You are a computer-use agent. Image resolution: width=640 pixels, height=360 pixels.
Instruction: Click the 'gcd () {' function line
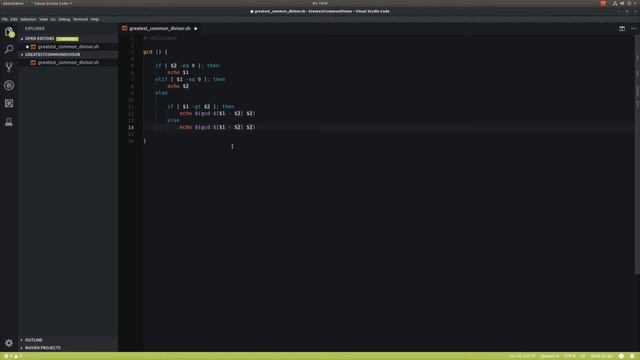pos(155,52)
